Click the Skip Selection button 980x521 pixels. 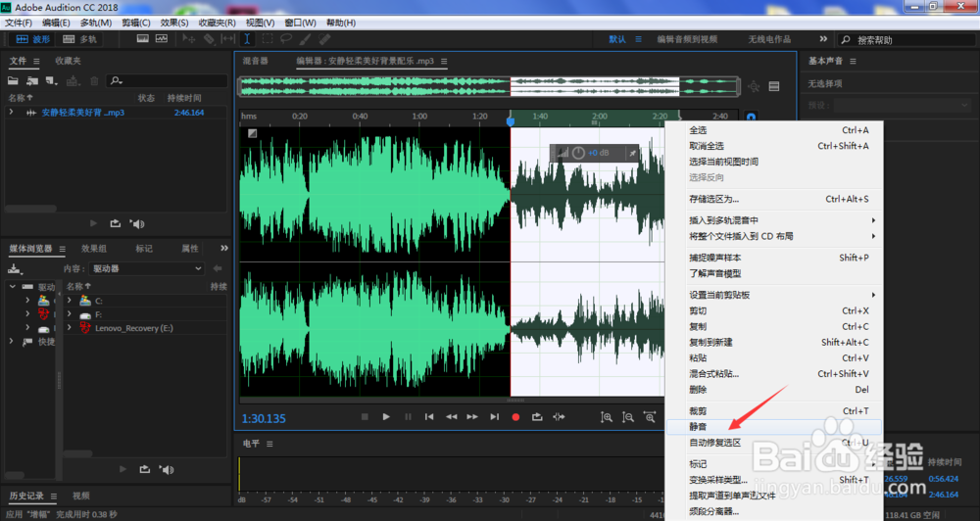pyautogui.click(x=559, y=416)
